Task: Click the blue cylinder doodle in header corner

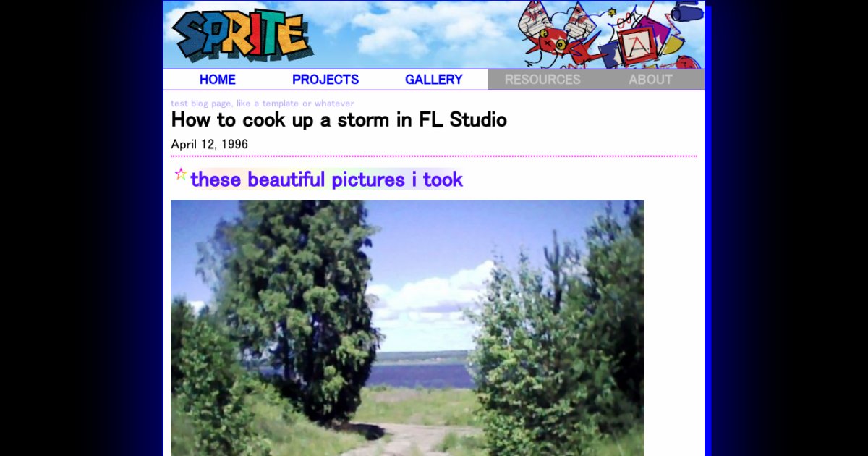Action: click(x=686, y=12)
